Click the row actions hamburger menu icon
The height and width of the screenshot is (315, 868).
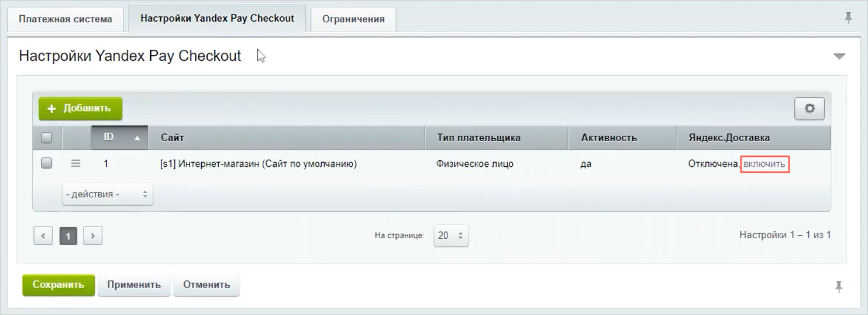point(75,164)
